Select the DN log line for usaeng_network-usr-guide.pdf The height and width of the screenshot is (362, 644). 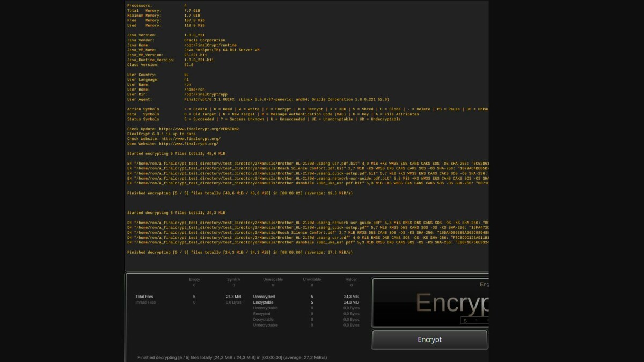308,223
